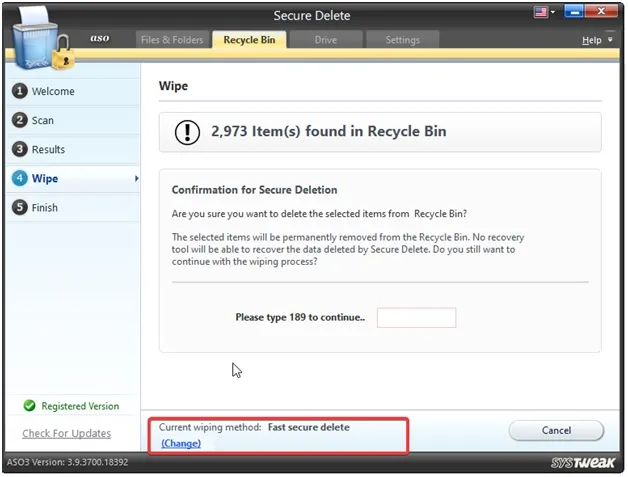Viewport: 628px width, 477px height.
Task: Open the Help menu
Action: pyautogui.click(x=592, y=40)
